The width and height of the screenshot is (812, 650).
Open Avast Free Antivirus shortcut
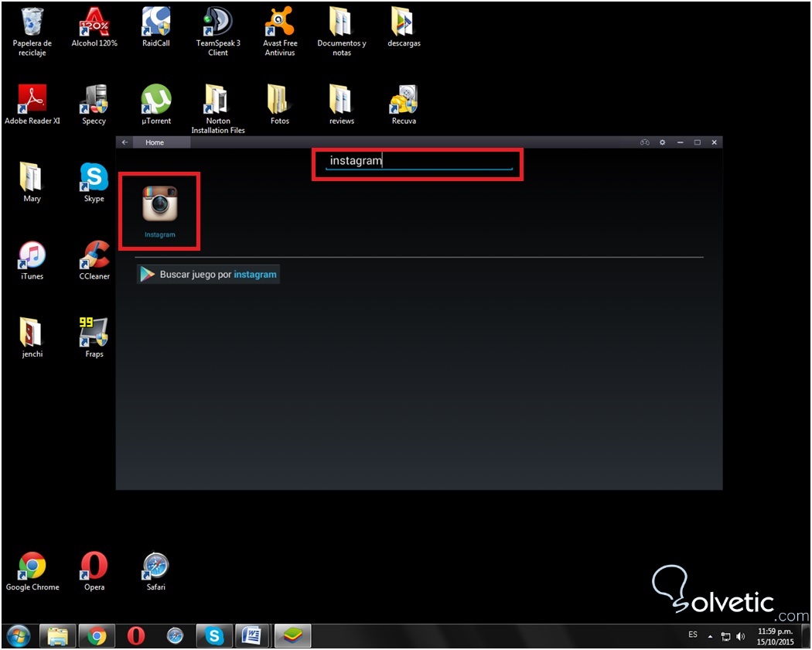point(280,31)
